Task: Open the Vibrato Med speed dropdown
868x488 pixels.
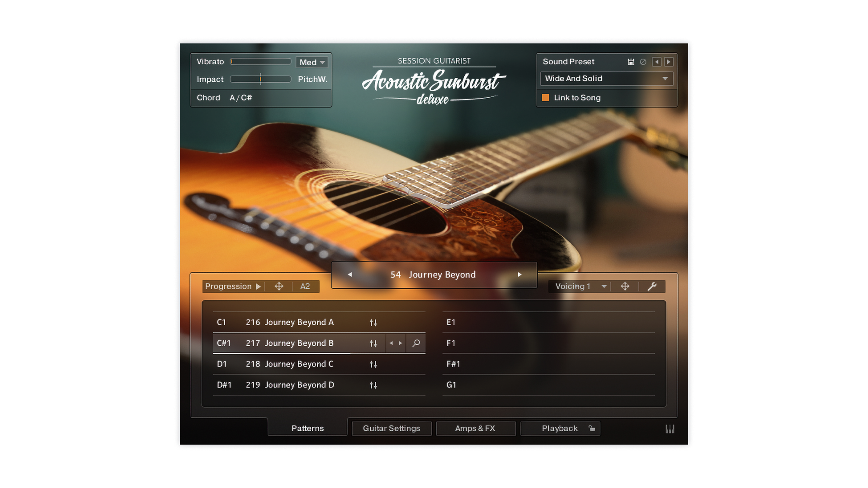Action: coord(312,62)
